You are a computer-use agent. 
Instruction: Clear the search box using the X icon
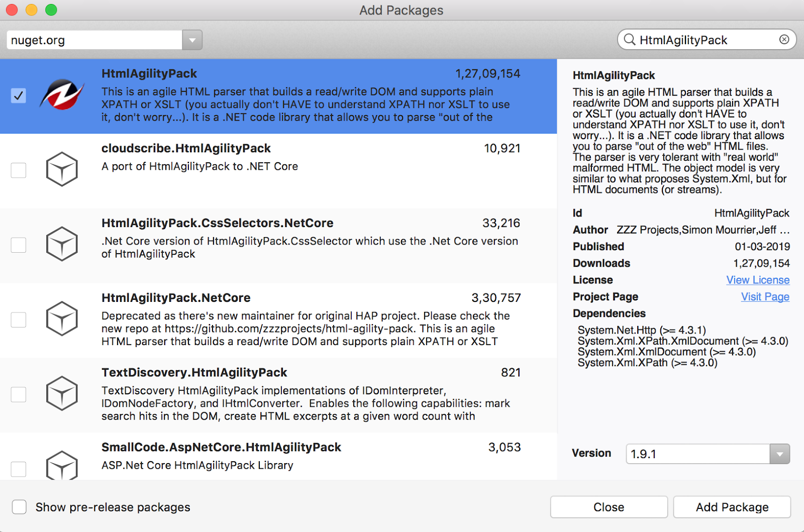click(783, 40)
